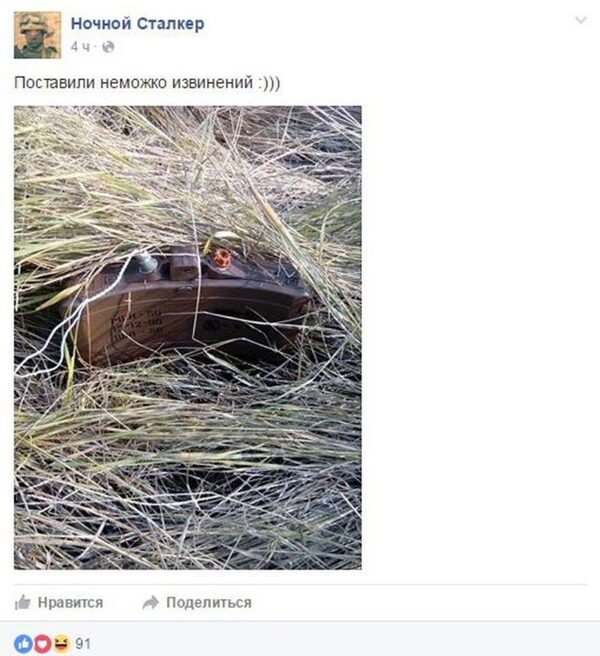Click the share arrow icon
This screenshot has height=656, width=600.
tap(151, 602)
